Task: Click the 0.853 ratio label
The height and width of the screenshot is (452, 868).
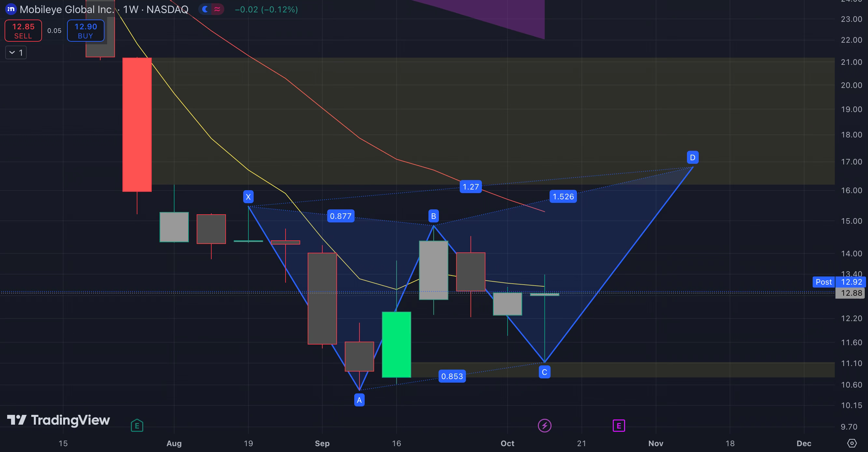Action: 452,376
